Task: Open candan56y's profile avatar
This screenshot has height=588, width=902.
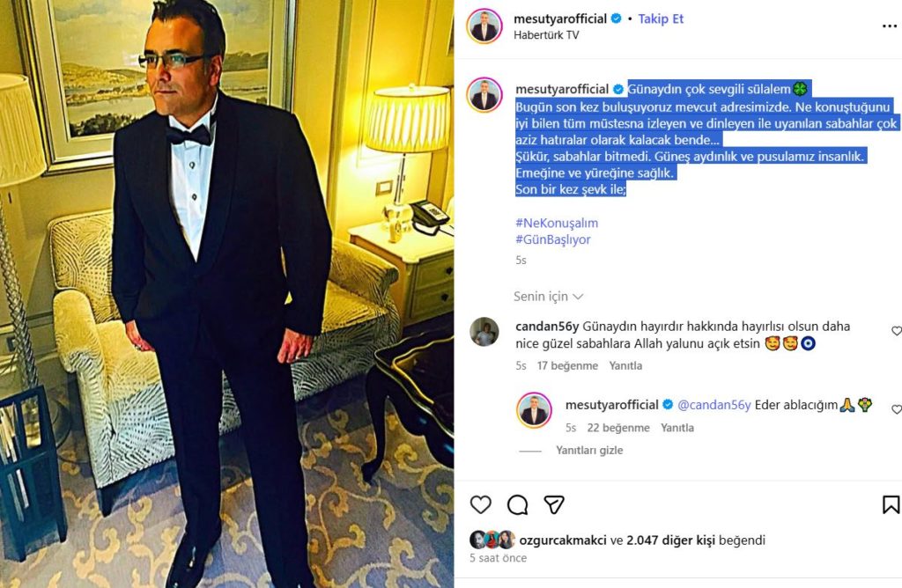Action: [484, 332]
